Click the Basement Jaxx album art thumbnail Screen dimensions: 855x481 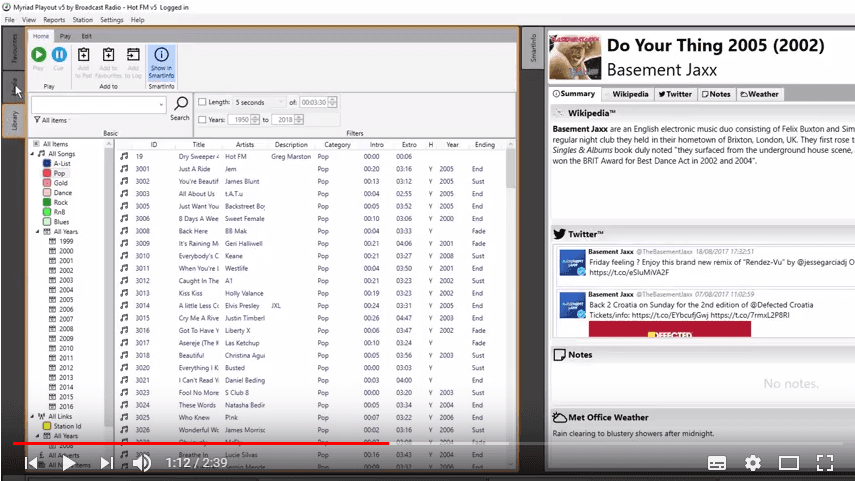(x=575, y=57)
